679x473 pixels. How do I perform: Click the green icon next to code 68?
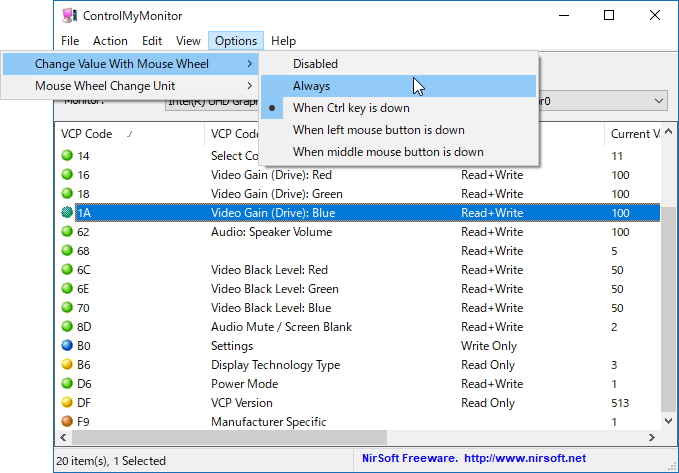67,250
